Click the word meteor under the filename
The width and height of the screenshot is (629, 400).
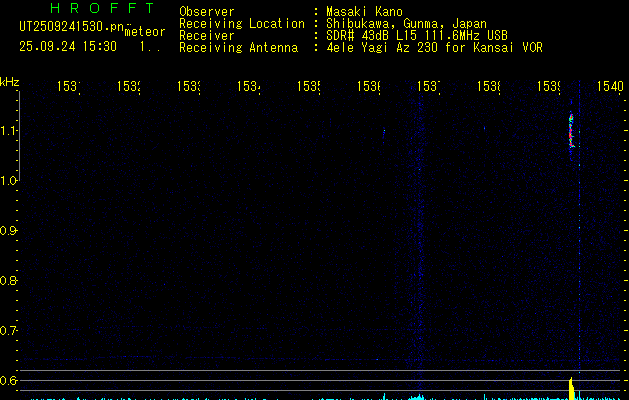tap(145, 32)
